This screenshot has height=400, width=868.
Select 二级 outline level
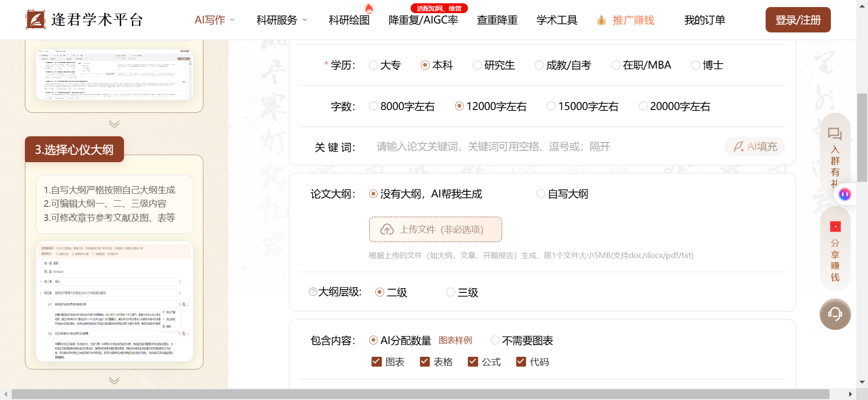point(380,292)
